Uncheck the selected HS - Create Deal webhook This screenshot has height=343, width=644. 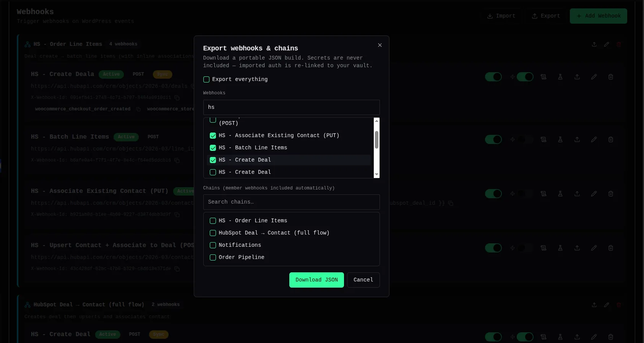[x=213, y=160]
